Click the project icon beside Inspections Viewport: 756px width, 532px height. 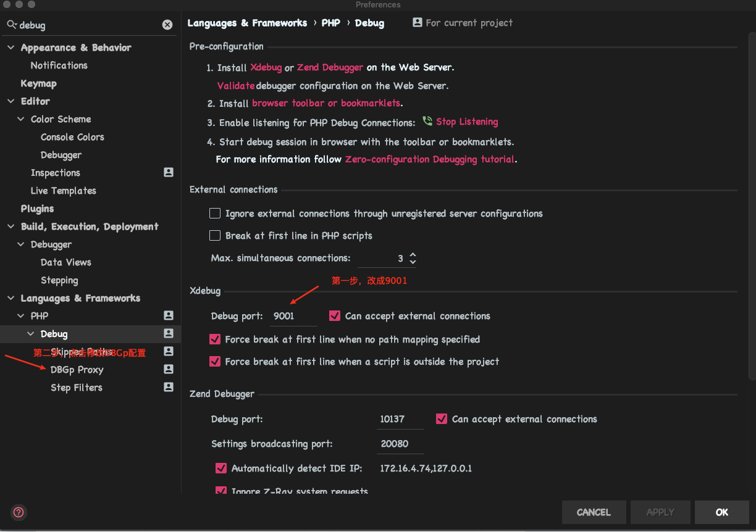point(169,173)
